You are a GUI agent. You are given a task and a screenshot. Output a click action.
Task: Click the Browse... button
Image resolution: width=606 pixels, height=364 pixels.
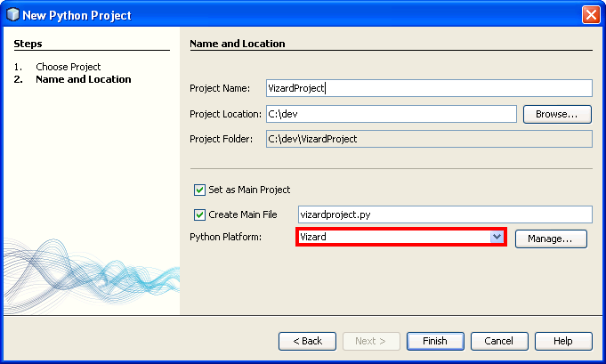point(557,115)
